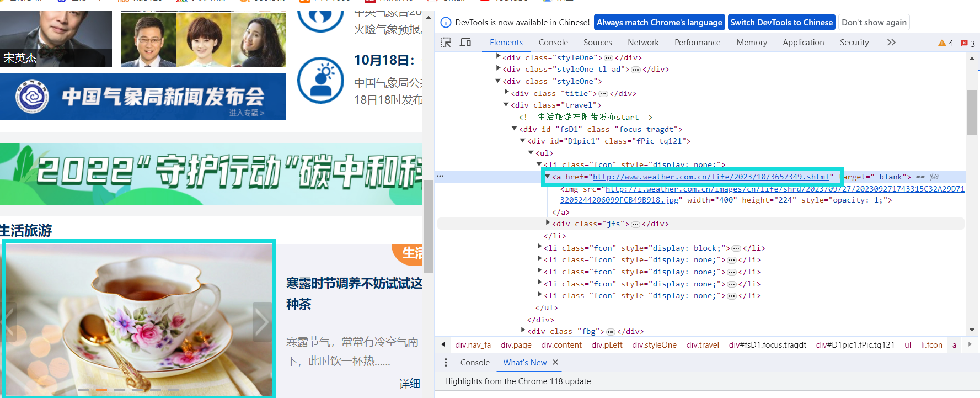The image size is (980, 398).
Task: Move the breadcrumb trail right with the arrow
Action: click(970, 344)
